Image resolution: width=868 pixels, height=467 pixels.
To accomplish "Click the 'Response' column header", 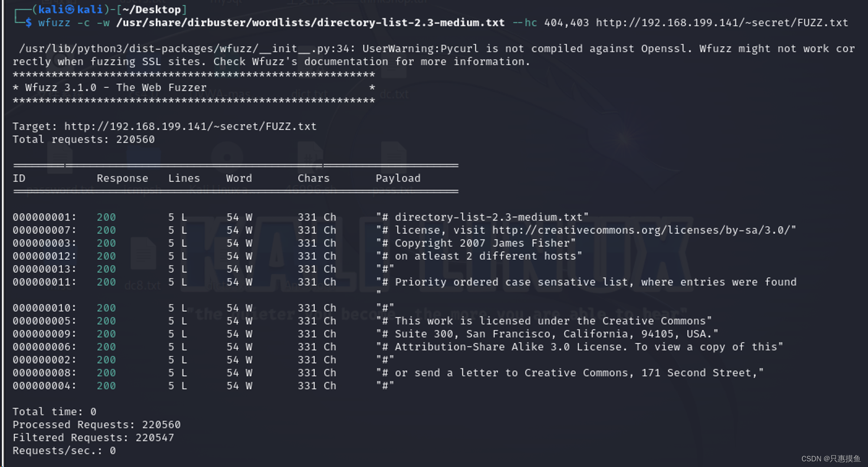I will pos(122,178).
